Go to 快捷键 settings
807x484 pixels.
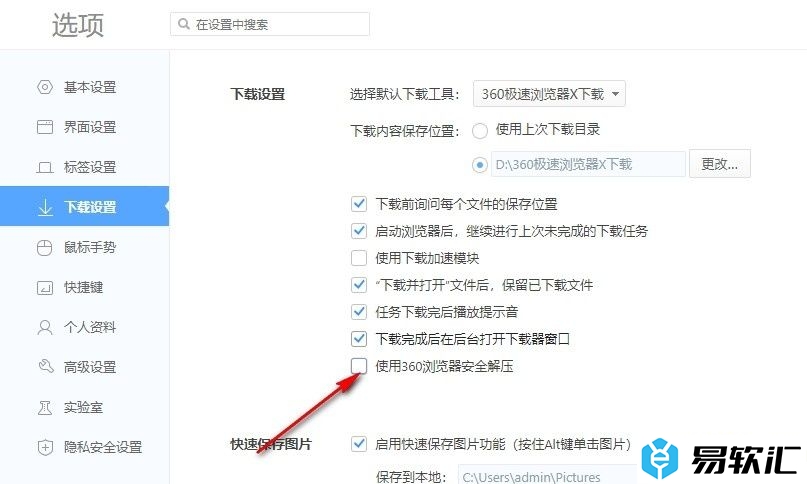pos(84,287)
